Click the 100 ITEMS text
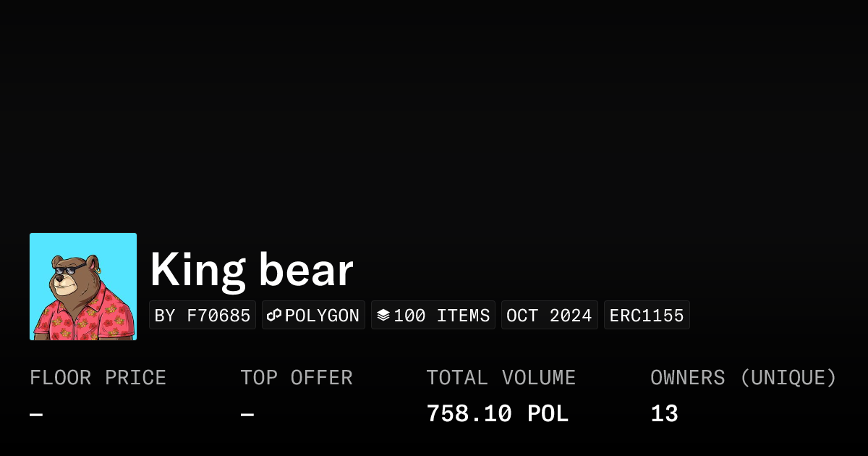This screenshot has height=456, width=868. (x=441, y=316)
